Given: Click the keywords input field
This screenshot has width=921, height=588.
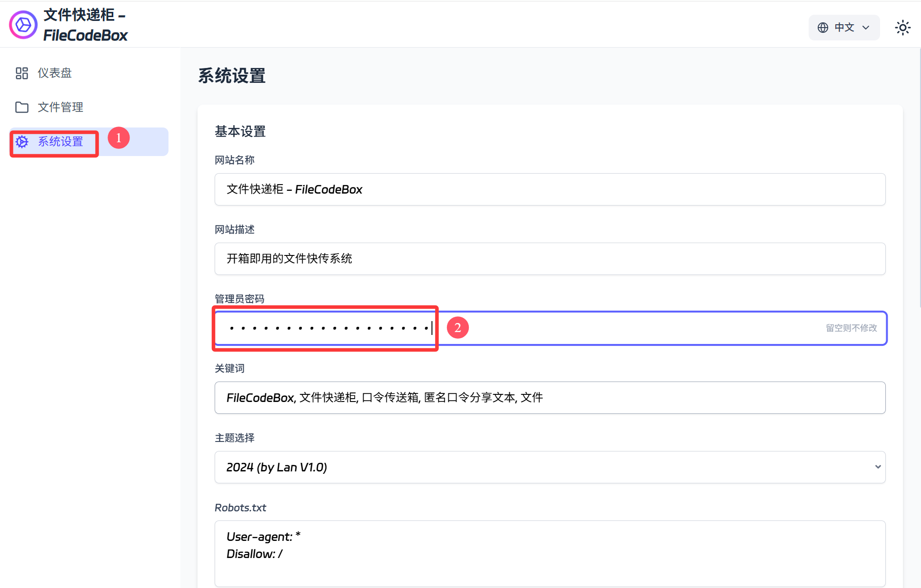Looking at the screenshot, I should tap(549, 398).
